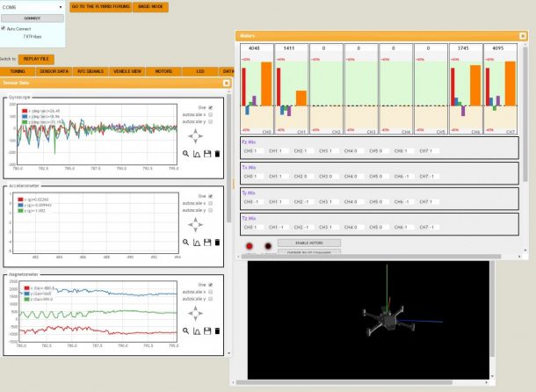Viewport: 536px width, 392px height.
Task: Toggle the Auto Connect checkbox
Action: 4,28
